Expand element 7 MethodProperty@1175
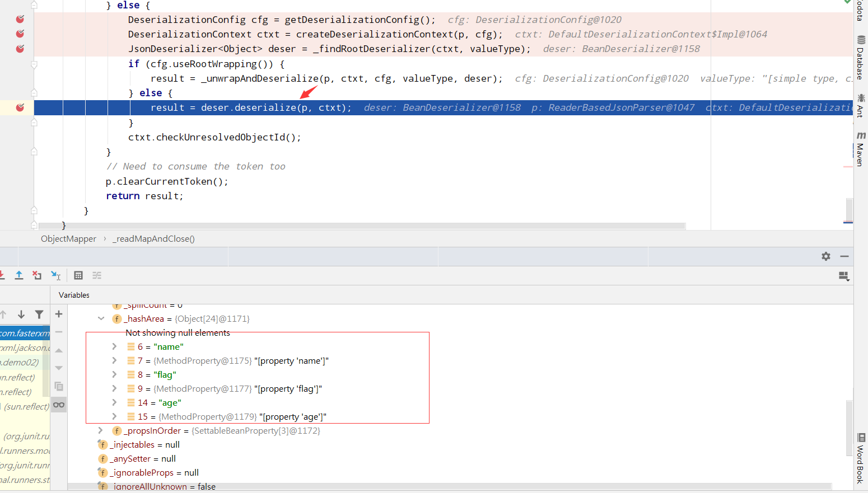 click(x=114, y=360)
